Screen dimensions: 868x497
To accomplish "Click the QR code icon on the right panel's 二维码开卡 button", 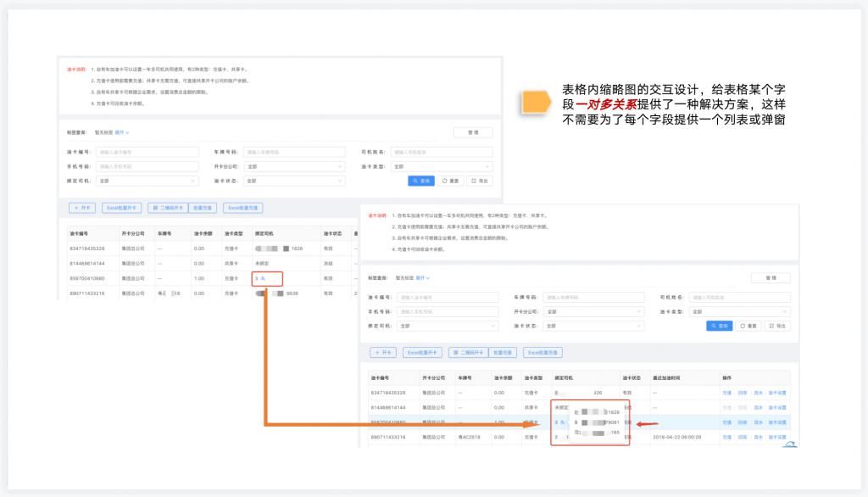I will [454, 352].
